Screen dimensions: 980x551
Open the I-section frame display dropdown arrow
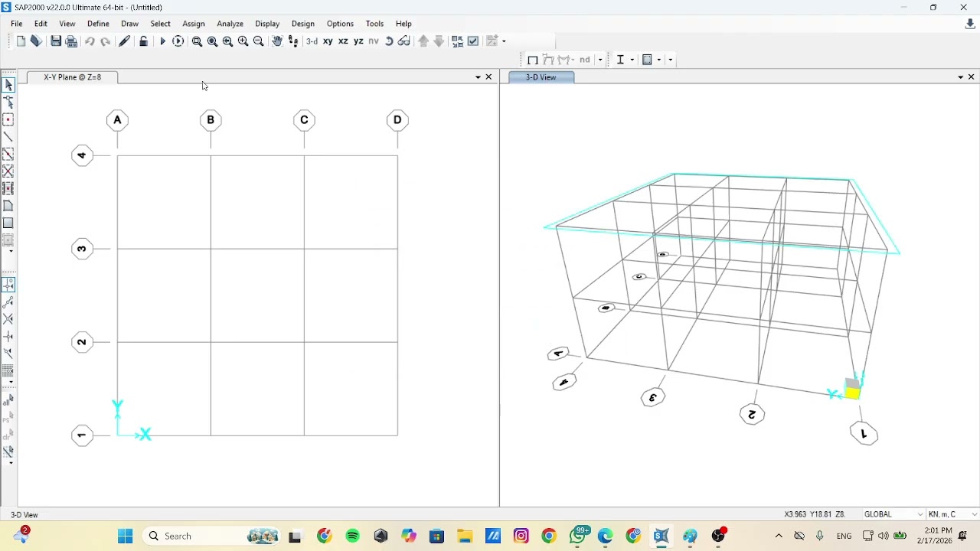[x=632, y=60]
